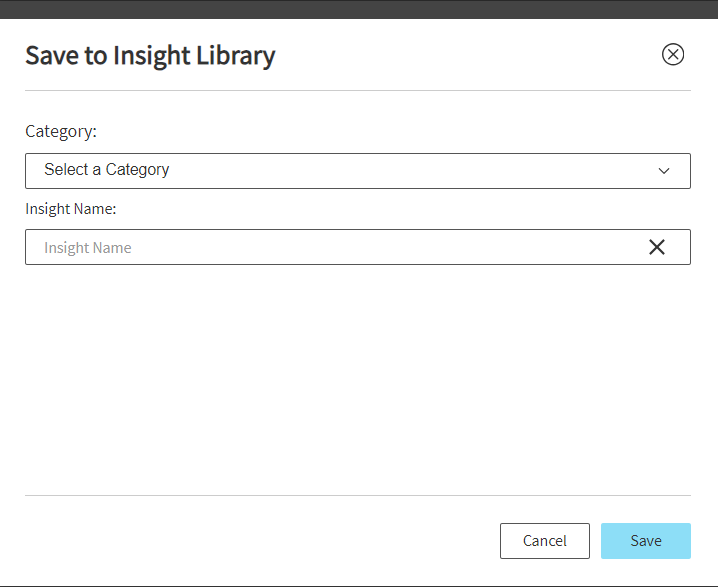Image resolution: width=718 pixels, height=587 pixels.
Task: Click the dark bar above the dialog
Action: (359, 9)
